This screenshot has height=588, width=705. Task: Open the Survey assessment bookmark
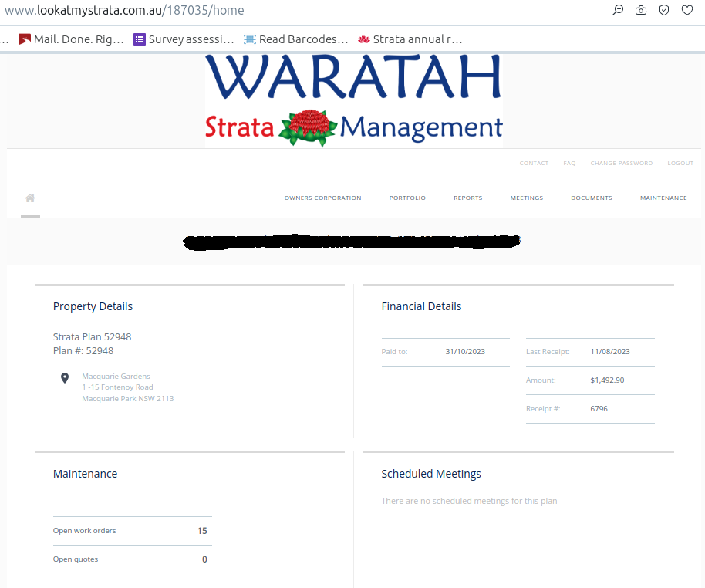pos(184,39)
